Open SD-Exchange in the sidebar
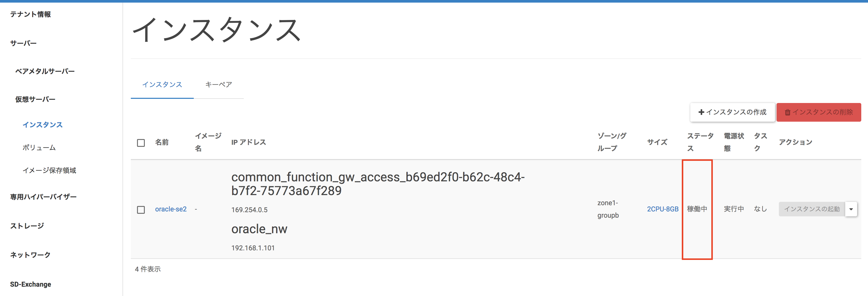Image resolution: width=868 pixels, height=296 pixels. pyautogui.click(x=31, y=284)
